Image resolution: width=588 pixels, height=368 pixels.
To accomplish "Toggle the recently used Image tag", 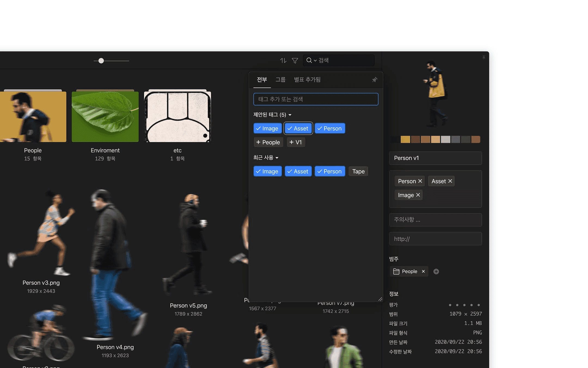I will point(268,171).
